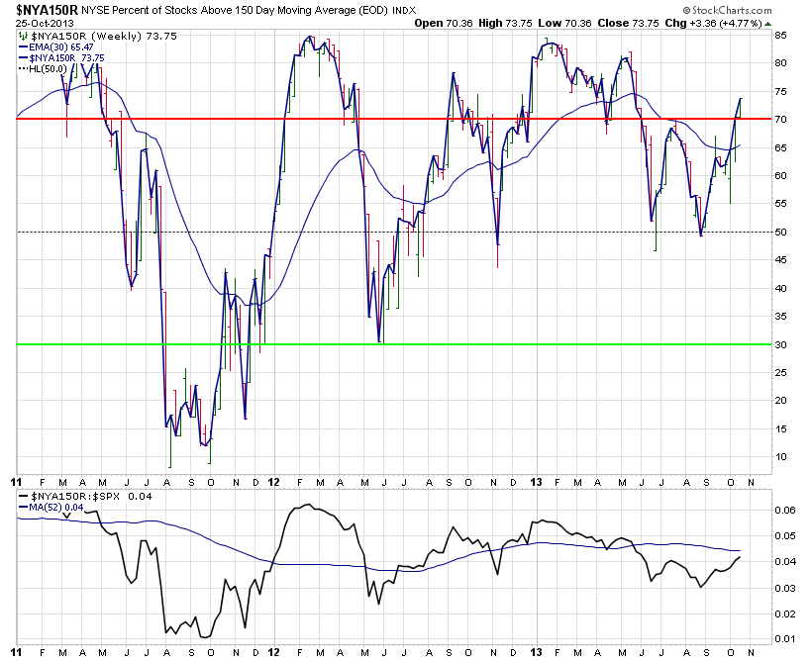
Task: Click the 75 label on the right axis
Action: [781, 92]
